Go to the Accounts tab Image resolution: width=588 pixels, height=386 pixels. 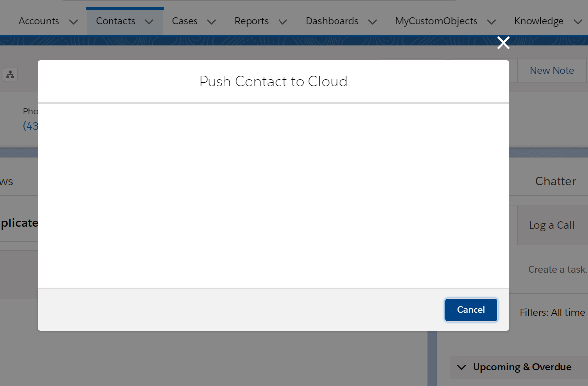pyautogui.click(x=39, y=21)
